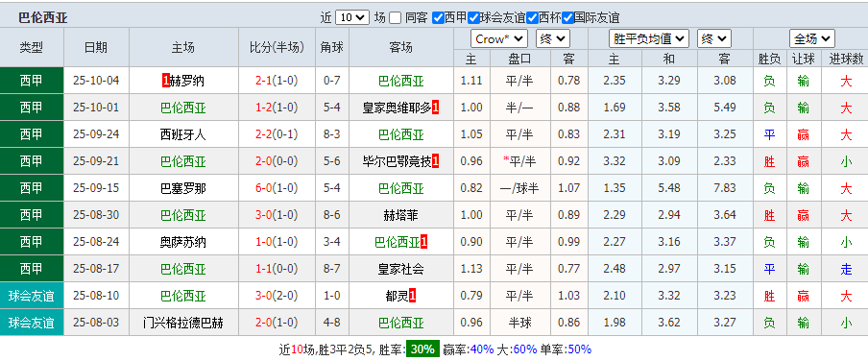Image resolution: width=868 pixels, height=361 pixels.
Task: Uncheck the 西杯 filter checkbox
Action: pyautogui.click(x=532, y=17)
